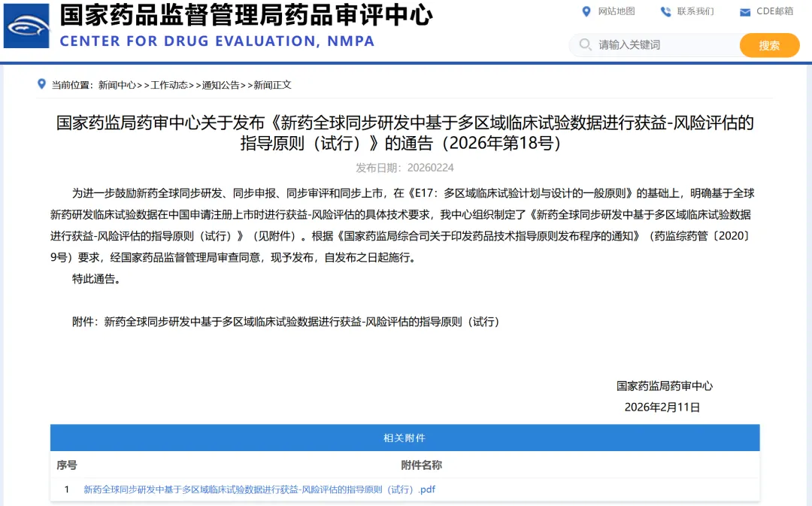Go to 新闻中心 in the breadcrumb
The width and height of the screenshot is (812, 506).
(x=117, y=85)
